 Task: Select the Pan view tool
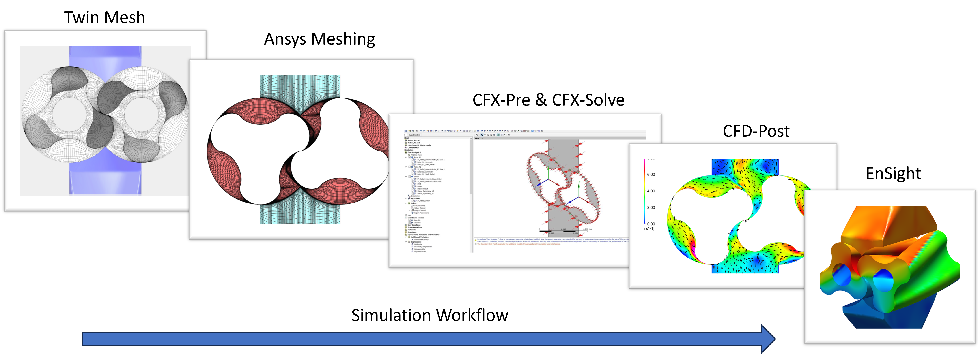[x=485, y=135]
